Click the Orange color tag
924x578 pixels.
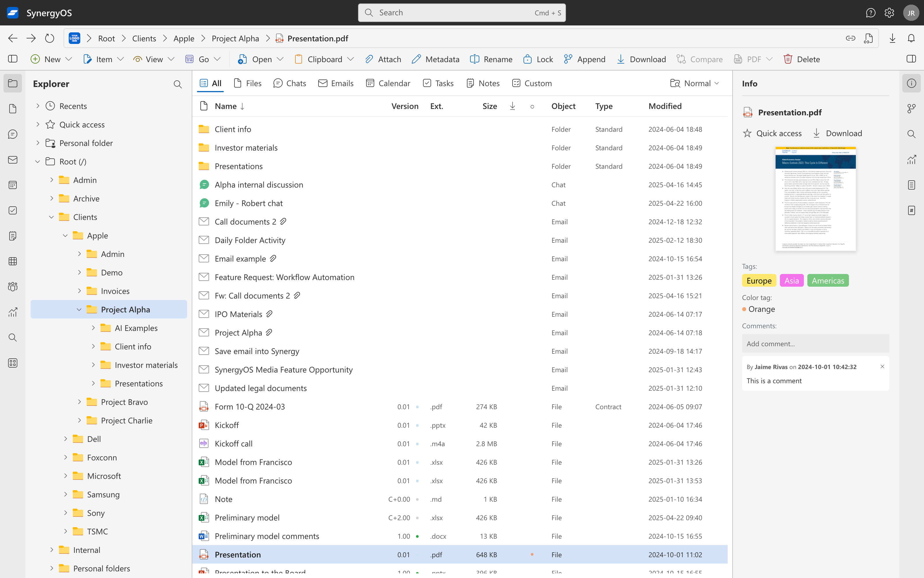[x=759, y=309]
